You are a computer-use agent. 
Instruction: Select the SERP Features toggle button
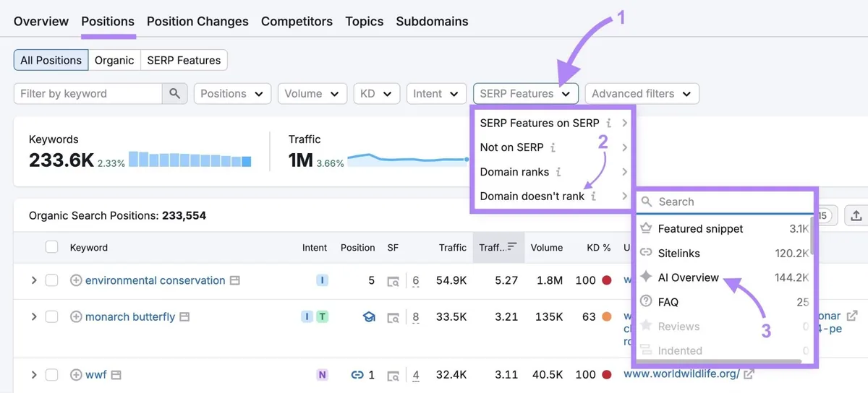tap(184, 60)
